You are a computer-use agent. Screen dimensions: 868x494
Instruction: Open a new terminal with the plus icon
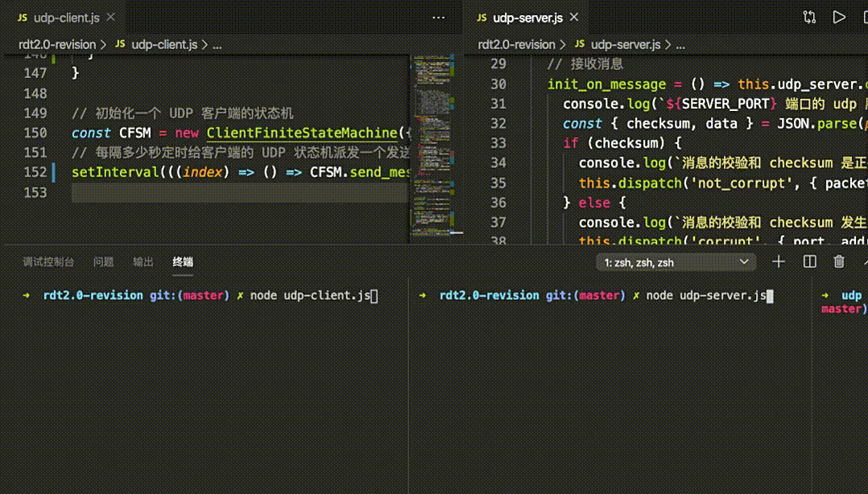pos(778,261)
